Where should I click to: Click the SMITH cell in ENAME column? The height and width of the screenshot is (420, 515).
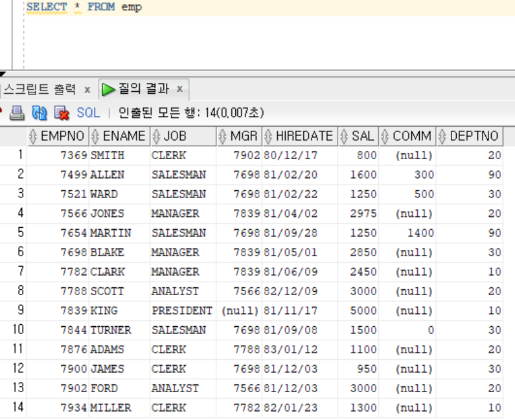coord(107,155)
